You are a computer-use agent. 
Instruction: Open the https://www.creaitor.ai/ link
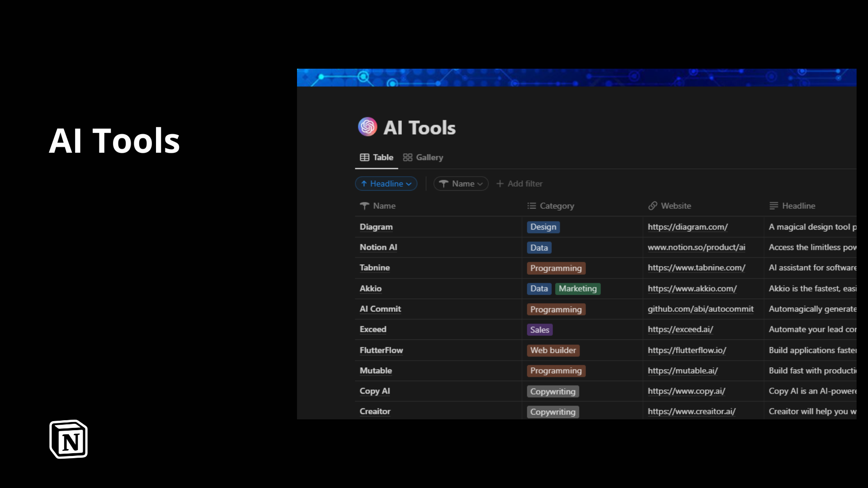(692, 411)
